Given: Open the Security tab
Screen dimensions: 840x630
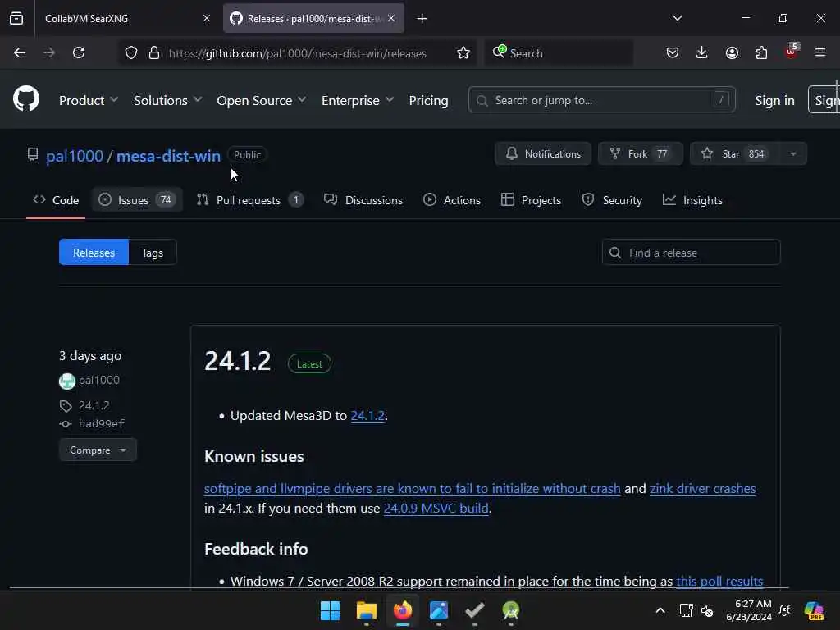Looking at the screenshot, I should (612, 200).
